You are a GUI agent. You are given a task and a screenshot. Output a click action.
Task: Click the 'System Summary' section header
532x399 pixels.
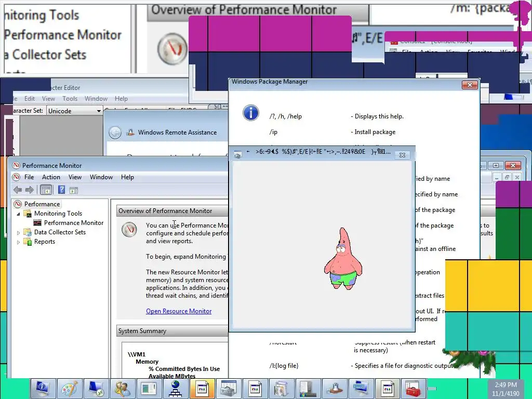coord(172,331)
